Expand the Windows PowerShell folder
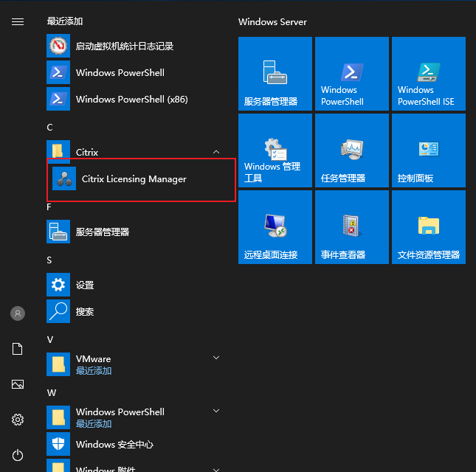Screen dimensions: 476x472 (216, 412)
